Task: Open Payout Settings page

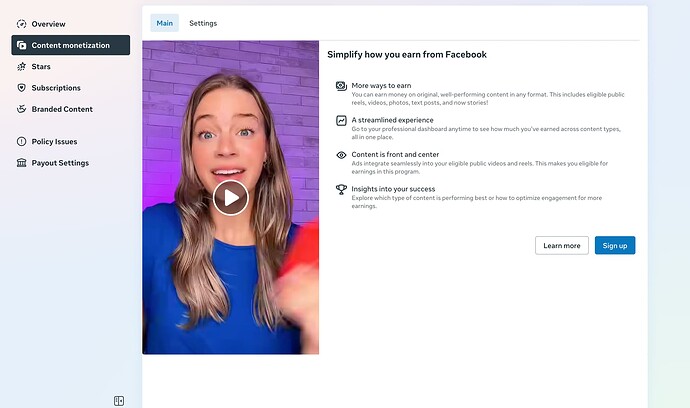Action: click(x=70, y=163)
